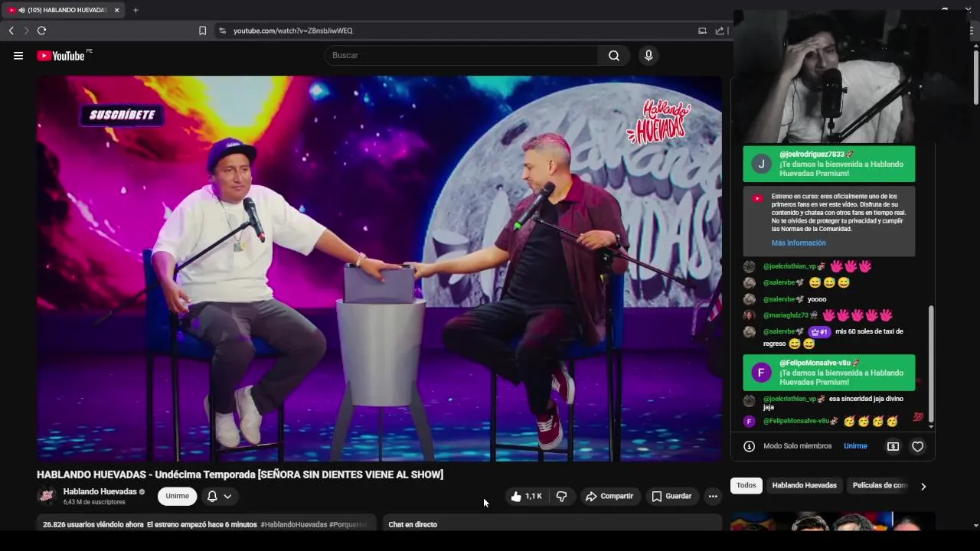Open the more actions three-dot menu

coord(713,496)
